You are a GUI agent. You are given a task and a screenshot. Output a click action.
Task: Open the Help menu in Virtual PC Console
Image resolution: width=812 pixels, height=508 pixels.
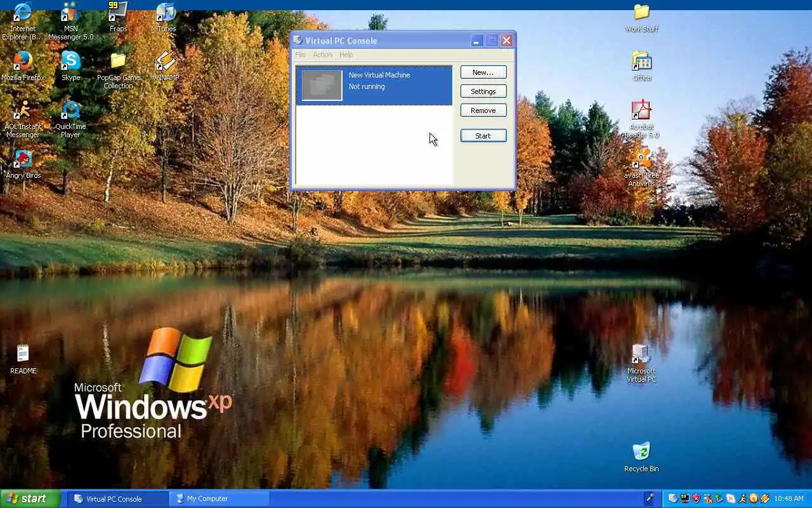346,55
